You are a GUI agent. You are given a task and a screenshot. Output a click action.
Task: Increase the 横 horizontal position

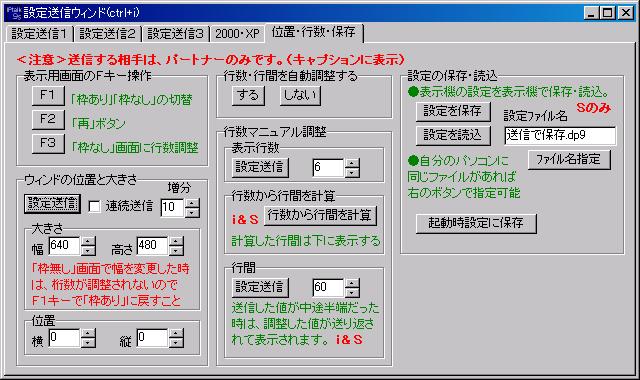(x=88, y=333)
